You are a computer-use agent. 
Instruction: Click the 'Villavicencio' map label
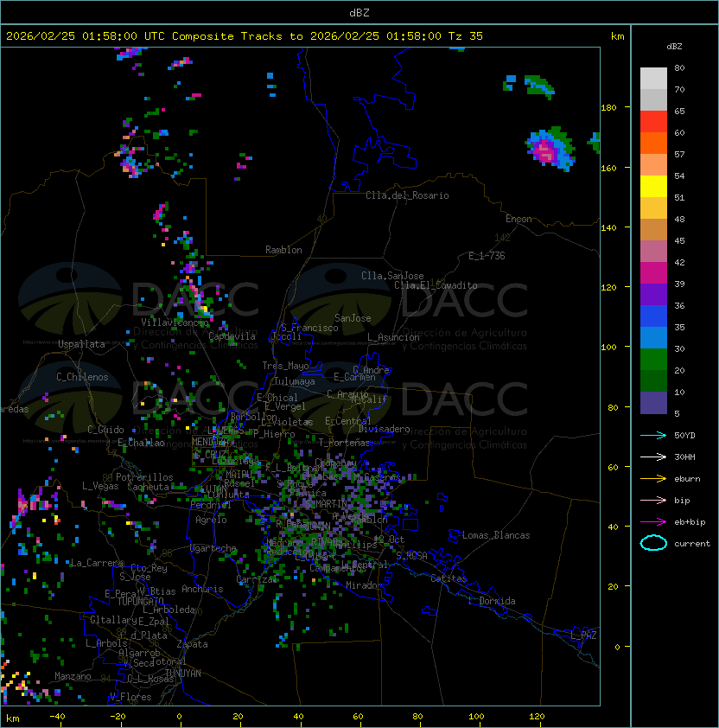point(175,322)
